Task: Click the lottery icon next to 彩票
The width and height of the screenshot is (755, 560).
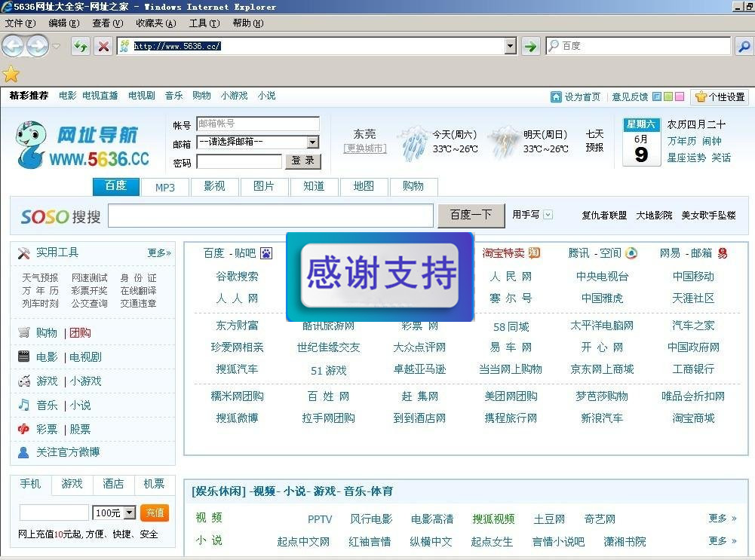Action: pyautogui.click(x=23, y=429)
